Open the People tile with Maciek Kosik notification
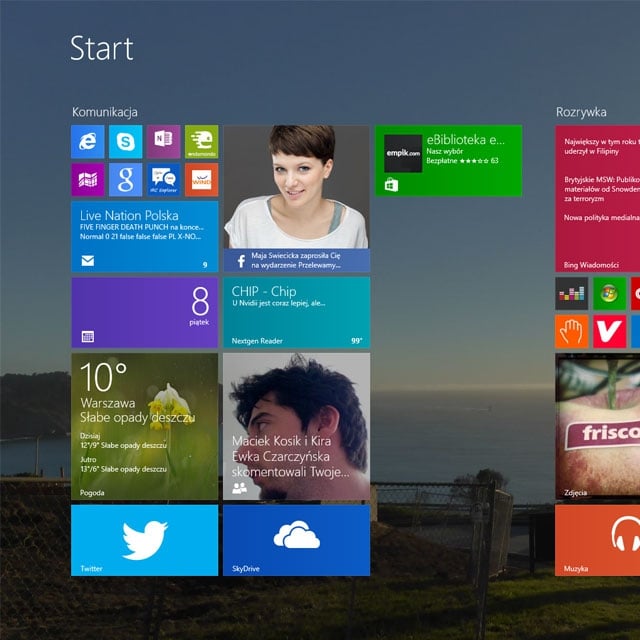 tap(297, 427)
